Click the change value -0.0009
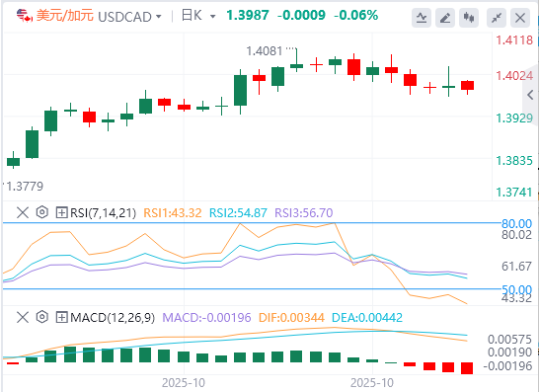The width and height of the screenshot is (539, 392). click(301, 16)
